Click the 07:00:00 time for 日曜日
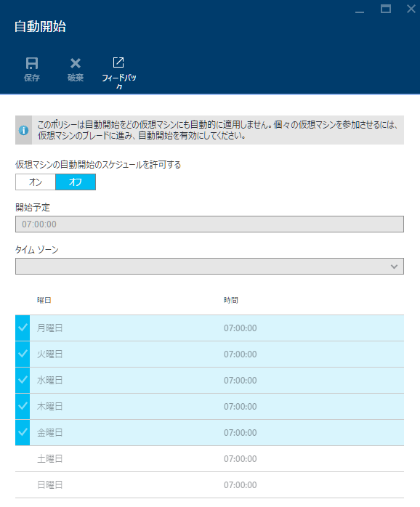This screenshot has width=420, height=507. click(x=240, y=485)
